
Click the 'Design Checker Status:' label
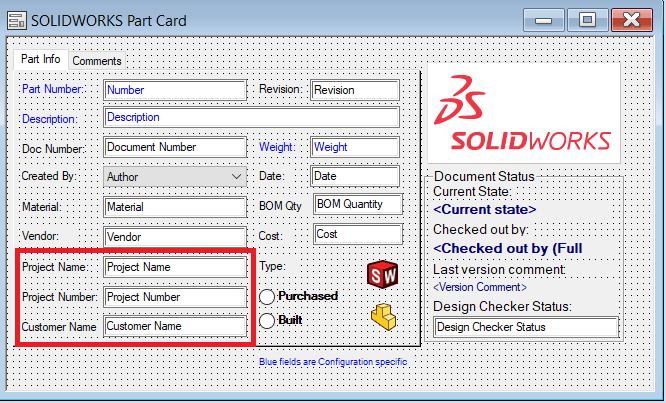(x=502, y=307)
